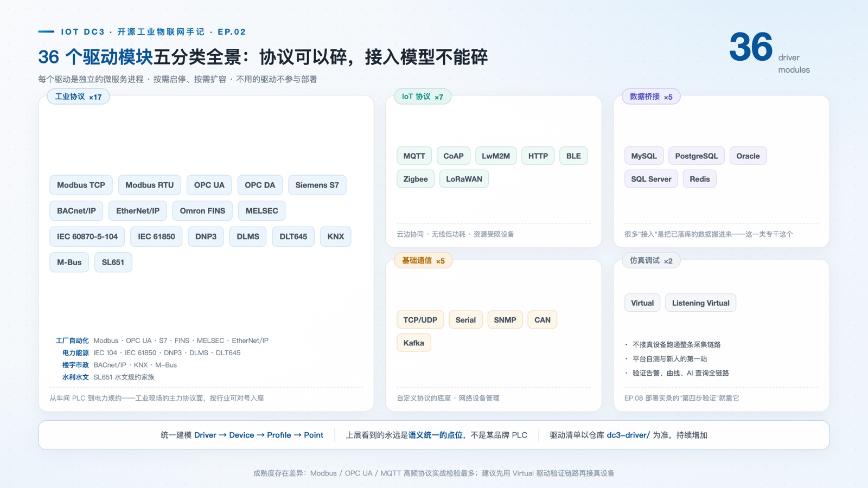
Task: Click the large 36 driver modules number
Action: 751,47
